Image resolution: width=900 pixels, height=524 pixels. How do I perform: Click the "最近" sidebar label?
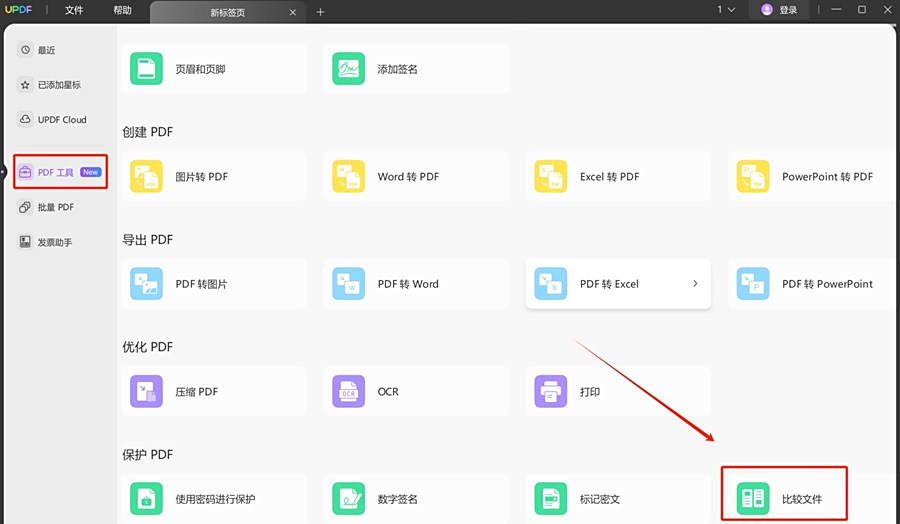pos(46,50)
